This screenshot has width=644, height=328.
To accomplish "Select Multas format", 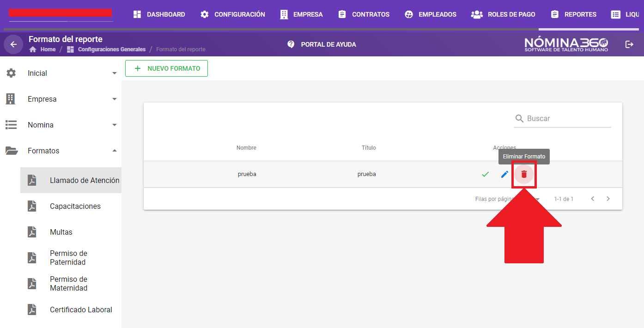I will [x=71, y=232].
